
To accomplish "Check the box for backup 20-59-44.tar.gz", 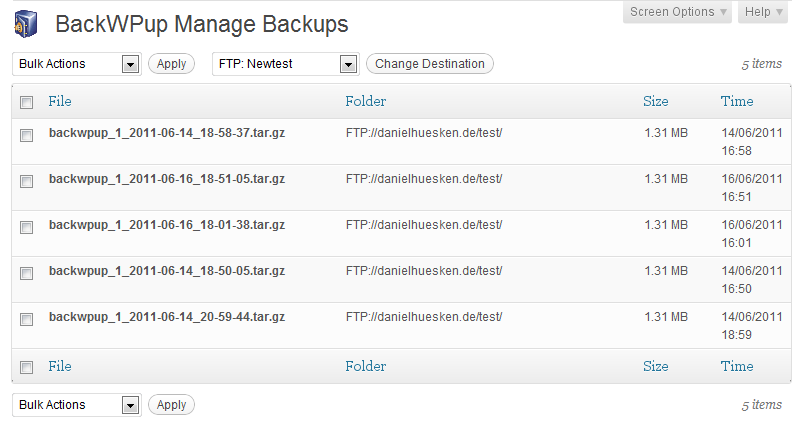I will (27, 319).
